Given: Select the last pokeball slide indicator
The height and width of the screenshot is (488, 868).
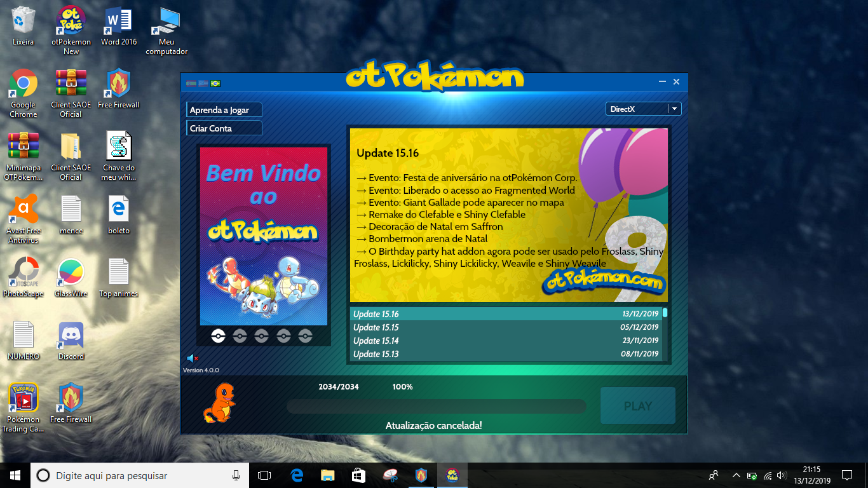Looking at the screenshot, I should 306,335.
